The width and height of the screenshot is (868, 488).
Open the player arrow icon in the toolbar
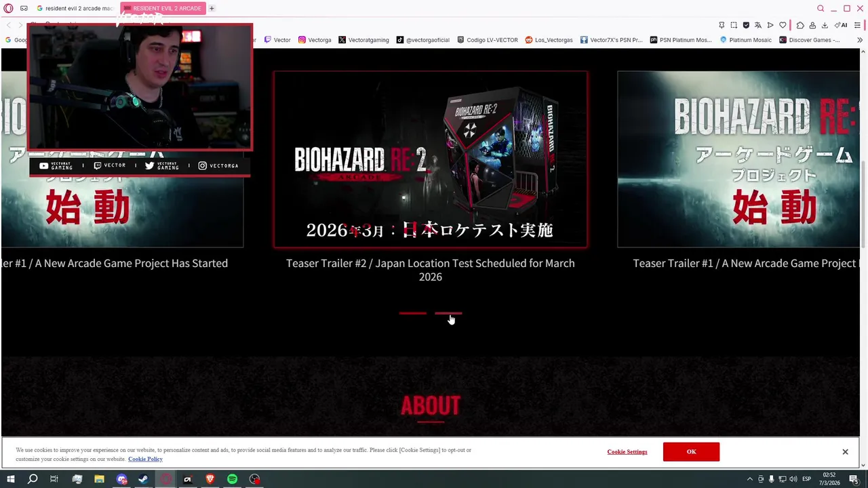click(x=770, y=25)
